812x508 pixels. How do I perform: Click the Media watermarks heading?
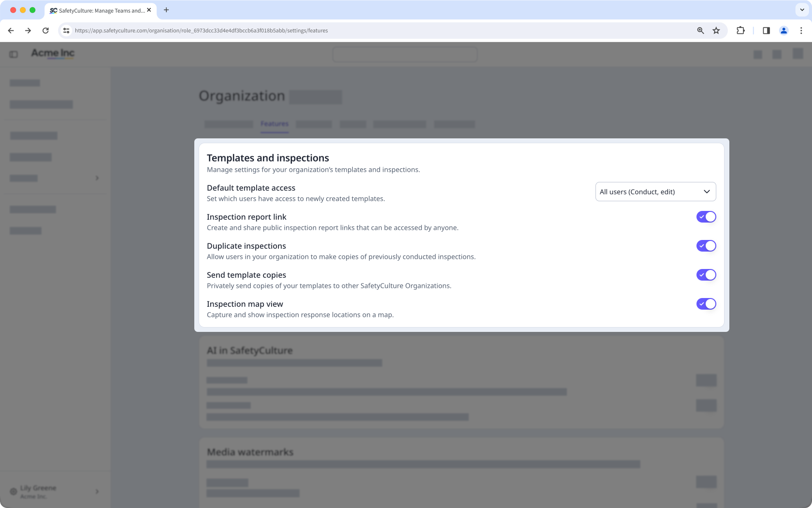pyautogui.click(x=250, y=452)
